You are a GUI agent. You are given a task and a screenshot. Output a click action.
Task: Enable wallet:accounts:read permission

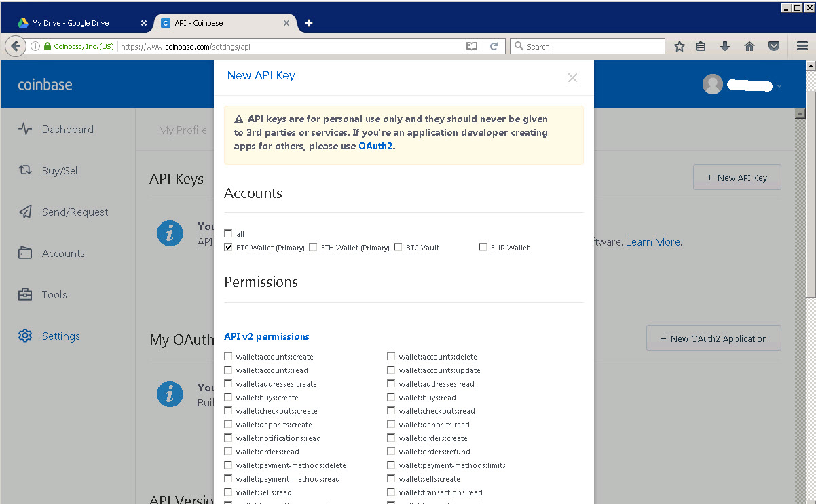(x=228, y=370)
